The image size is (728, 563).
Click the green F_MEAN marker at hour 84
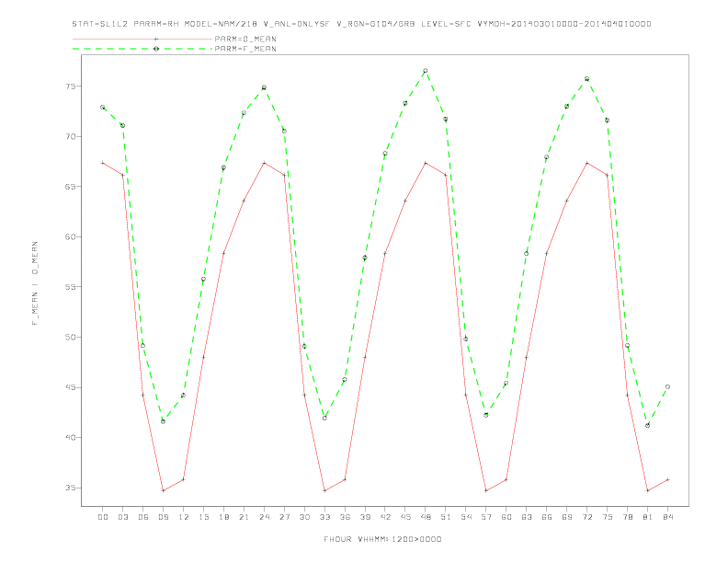click(667, 386)
